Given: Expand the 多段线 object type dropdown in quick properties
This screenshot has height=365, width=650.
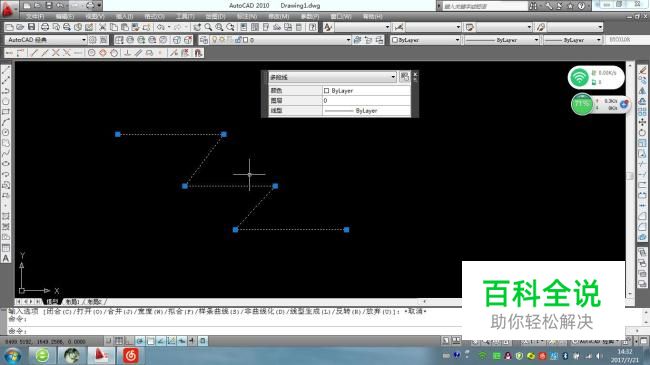Looking at the screenshot, I should (x=332, y=77).
